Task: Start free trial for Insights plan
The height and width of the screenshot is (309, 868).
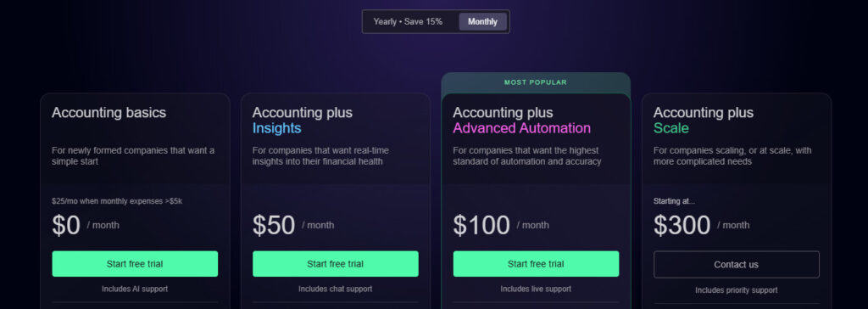Action: point(336,264)
